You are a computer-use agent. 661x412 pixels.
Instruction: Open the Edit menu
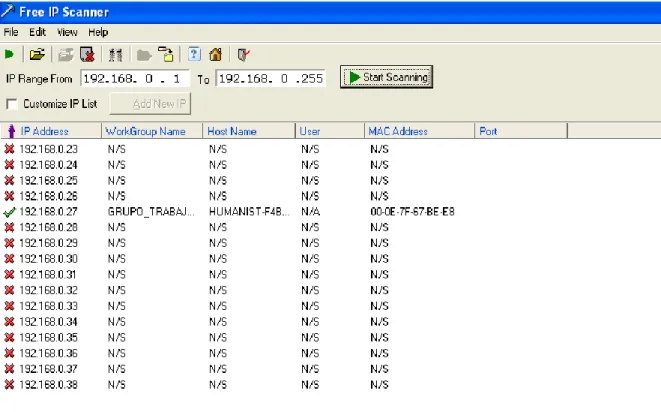click(37, 32)
